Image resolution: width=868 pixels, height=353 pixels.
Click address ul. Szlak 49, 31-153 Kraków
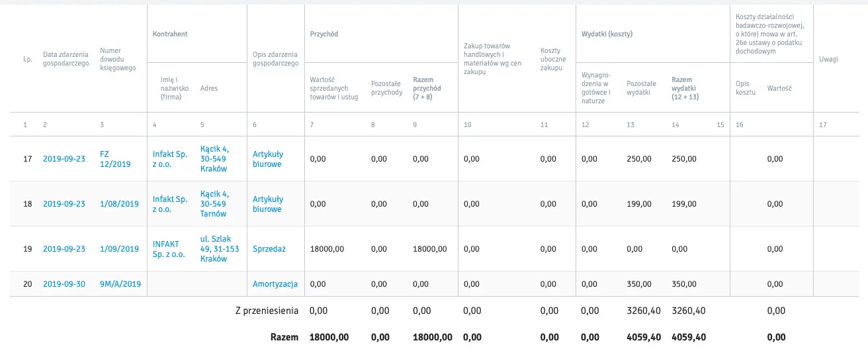(x=220, y=249)
